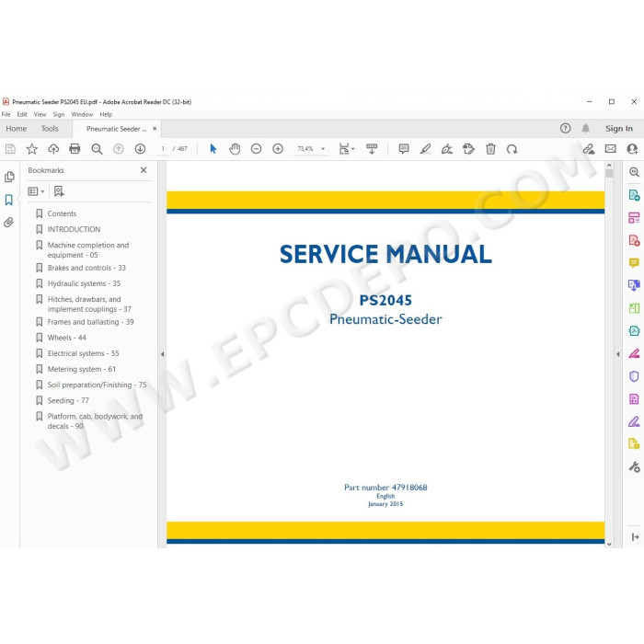Open Frames and ballasting - 39 bookmark
644x644 pixels.
coord(90,322)
